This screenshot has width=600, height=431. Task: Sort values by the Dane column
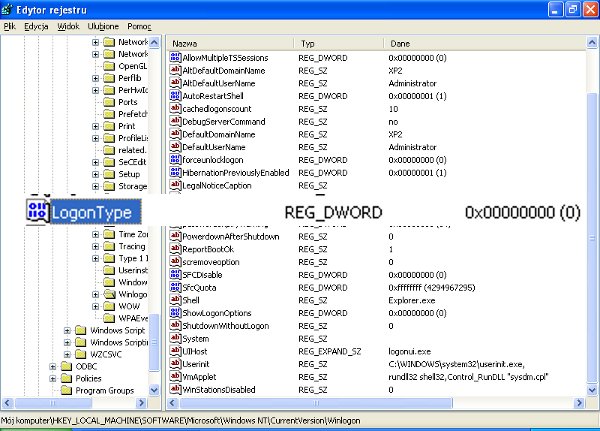[484, 44]
